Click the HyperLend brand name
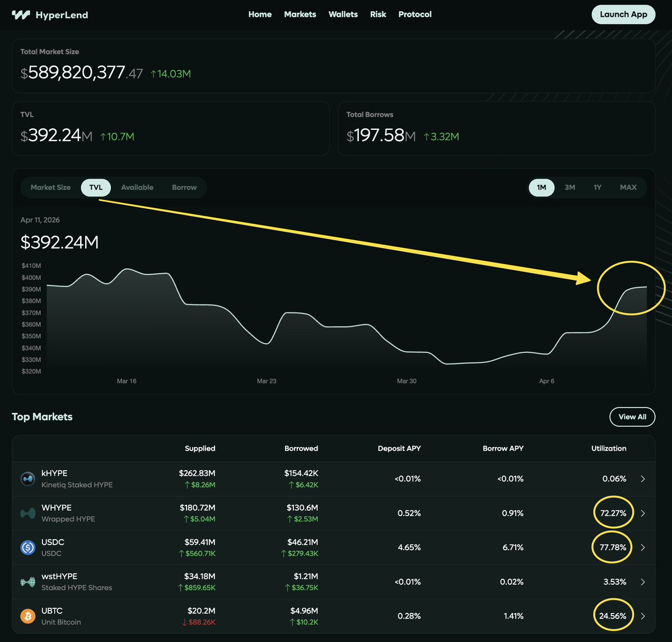 click(62, 15)
